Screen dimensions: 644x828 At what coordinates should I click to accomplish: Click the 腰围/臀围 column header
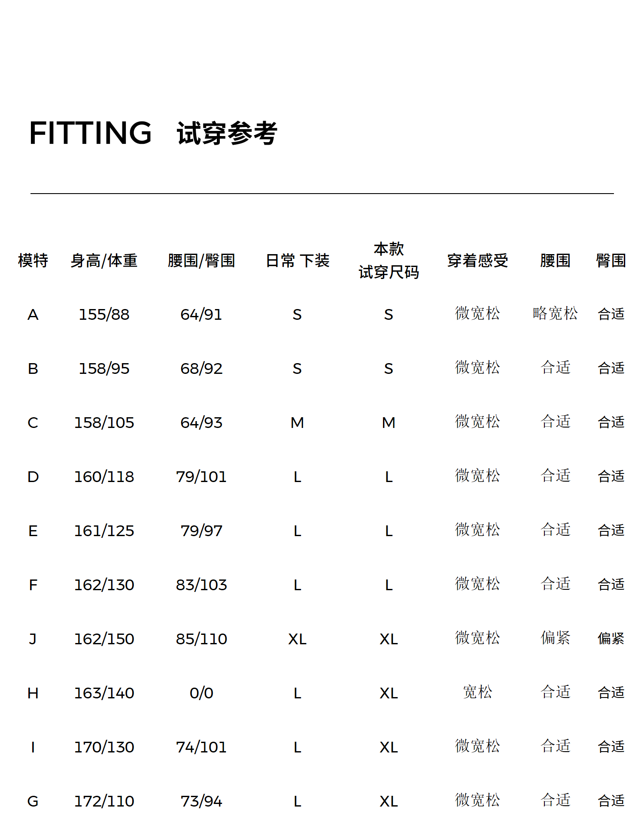(x=201, y=261)
